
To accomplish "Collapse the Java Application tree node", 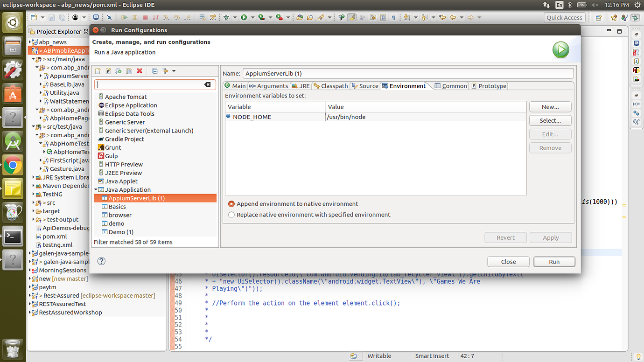I will (96, 190).
